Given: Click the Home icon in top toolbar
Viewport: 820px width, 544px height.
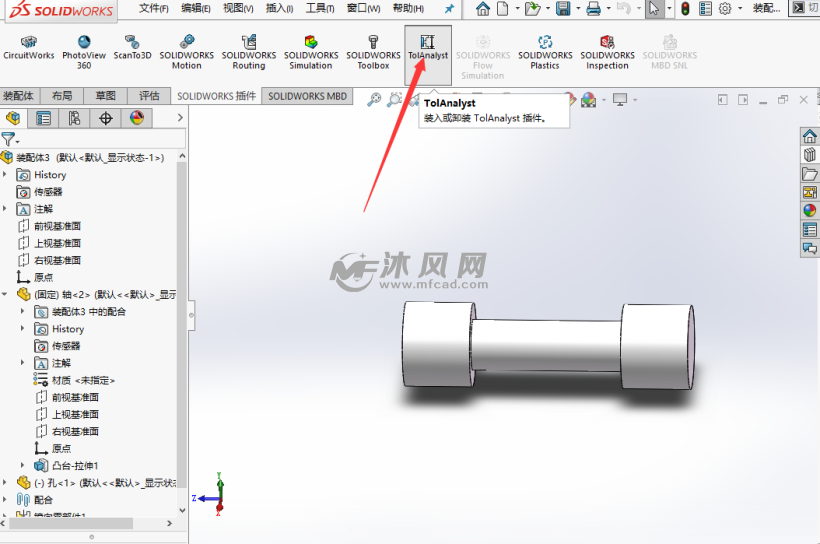Looking at the screenshot, I should point(483,8).
